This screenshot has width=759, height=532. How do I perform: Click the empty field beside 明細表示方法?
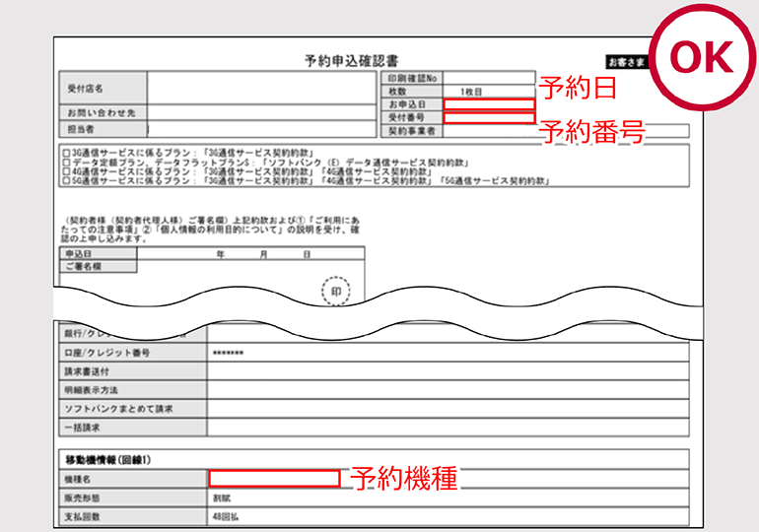[448, 390]
